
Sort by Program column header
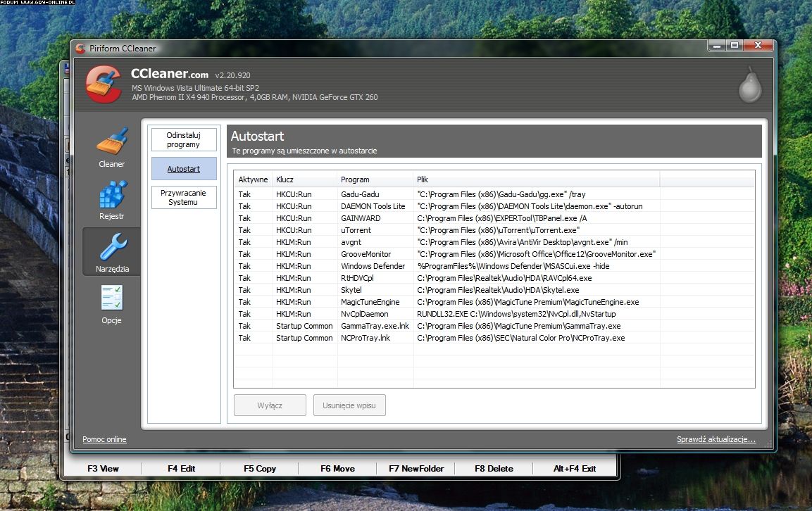pyautogui.click(x=375, y=179)
